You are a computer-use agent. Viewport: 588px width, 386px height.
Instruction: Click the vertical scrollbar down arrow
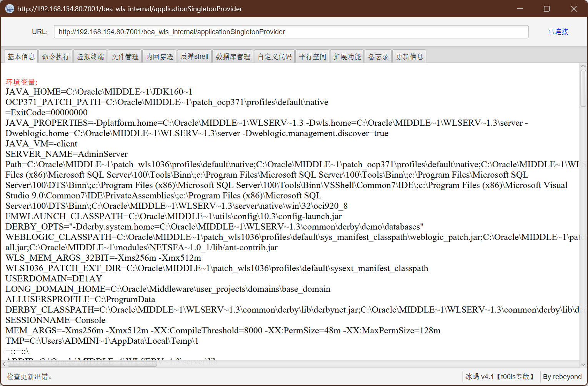pos(583,364)
